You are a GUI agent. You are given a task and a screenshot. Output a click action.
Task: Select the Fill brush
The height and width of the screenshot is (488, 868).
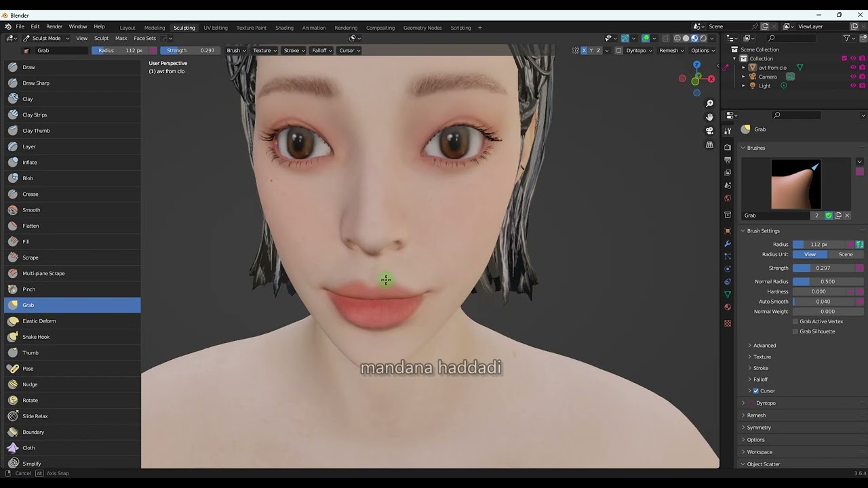click(72, 241)
